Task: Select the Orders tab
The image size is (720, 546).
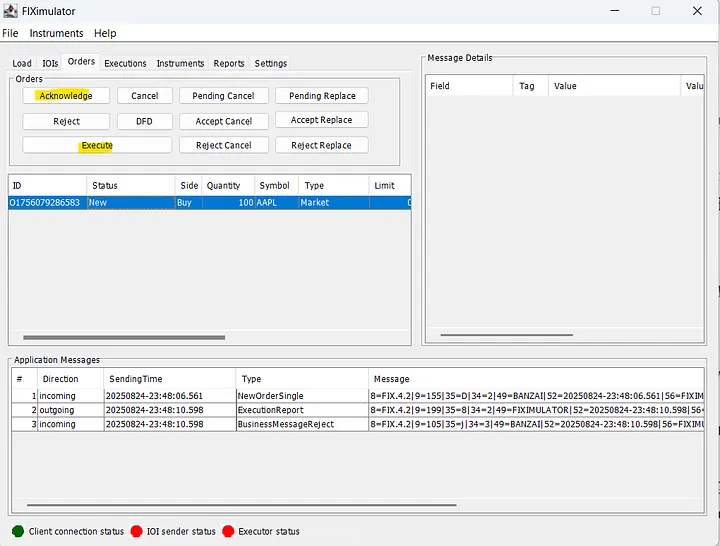Action: (x=81, y=62)
